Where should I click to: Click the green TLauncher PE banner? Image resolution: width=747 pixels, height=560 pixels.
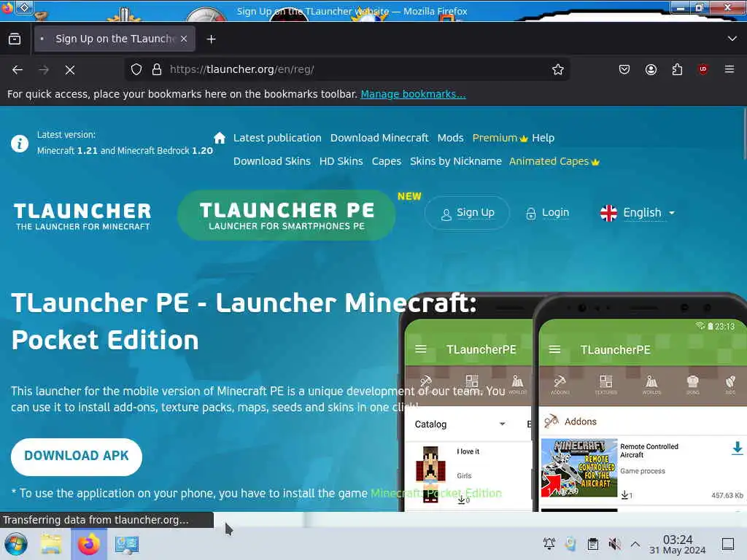click(x=286, y=215)
